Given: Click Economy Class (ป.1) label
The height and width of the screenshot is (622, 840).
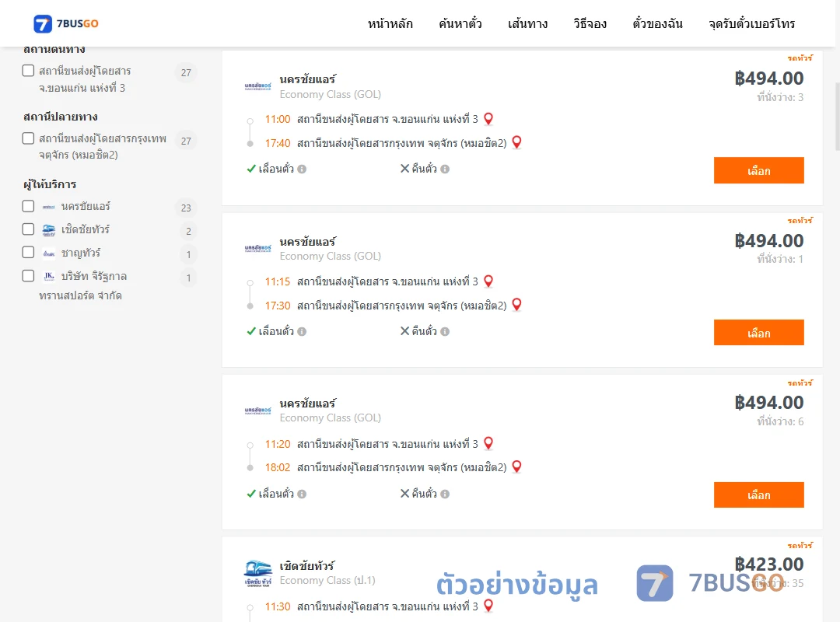Looking at the screenshot, I should [x=327, y=580].
